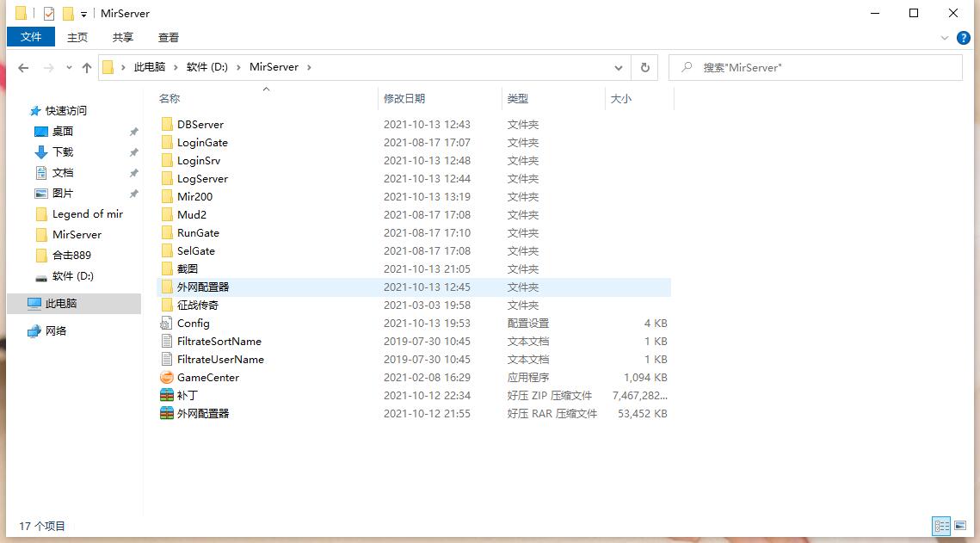Image resolution: width=980 pixels, height=543 pixels.
Task: Open the recent locations dropdown arrow
Action: tap(69, 67)
